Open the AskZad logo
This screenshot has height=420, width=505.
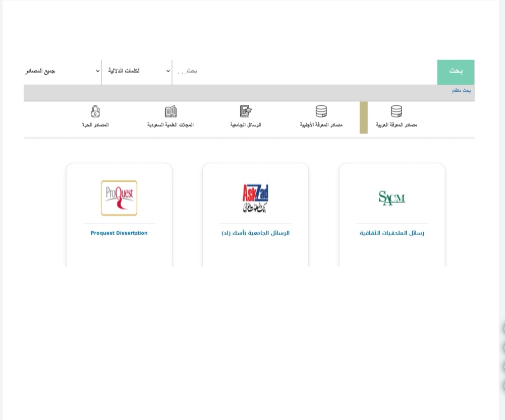coord(255,198)
